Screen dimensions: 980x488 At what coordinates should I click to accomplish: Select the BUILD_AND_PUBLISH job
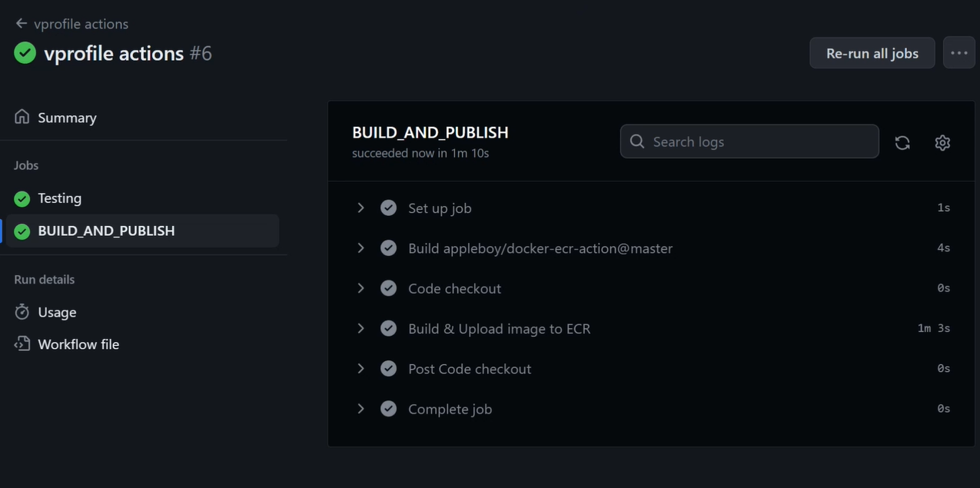(142, 231)
